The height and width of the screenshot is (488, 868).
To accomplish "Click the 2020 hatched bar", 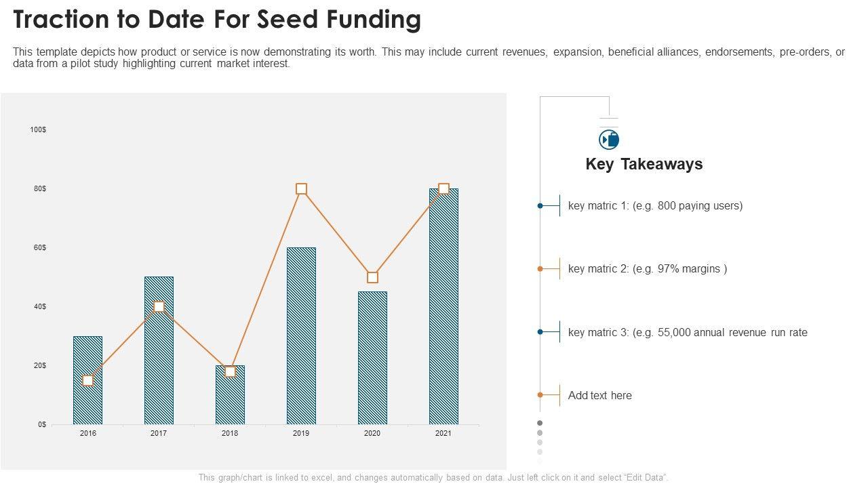I will click(x=372, y=359).
